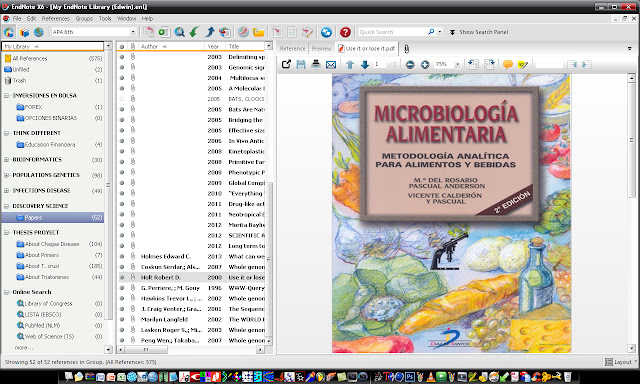The width and height of the screenshot is (640, 384).
Task: Toggle unread dot on BATS, CLOCKS row
Action: [122, 99]
